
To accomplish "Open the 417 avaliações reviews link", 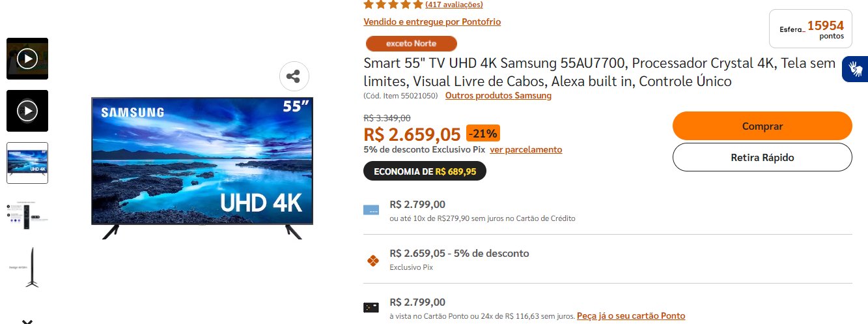I will pos(454,5).
